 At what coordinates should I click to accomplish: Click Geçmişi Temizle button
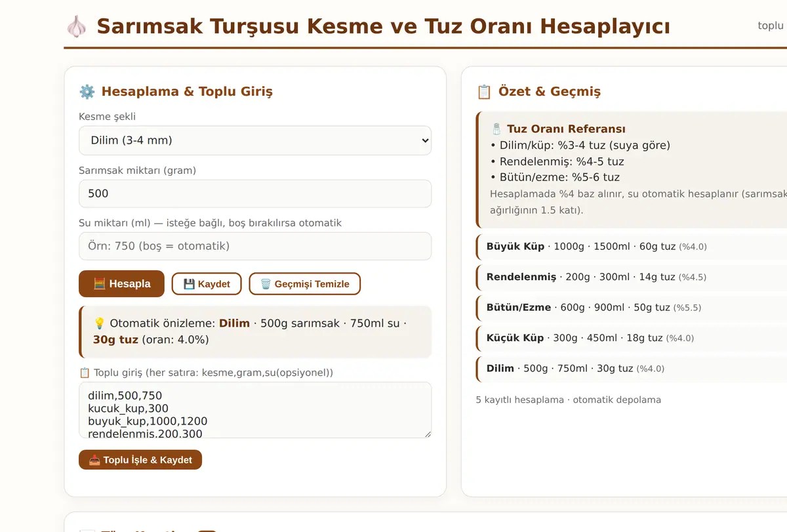(x=305, y=284)
